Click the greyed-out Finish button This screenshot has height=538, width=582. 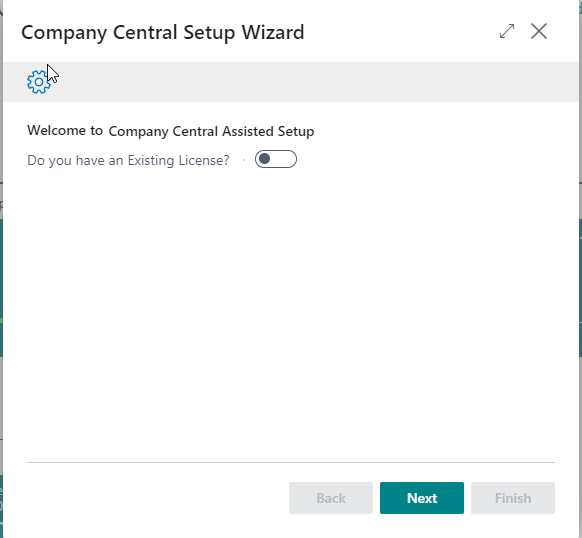[513, 498]
